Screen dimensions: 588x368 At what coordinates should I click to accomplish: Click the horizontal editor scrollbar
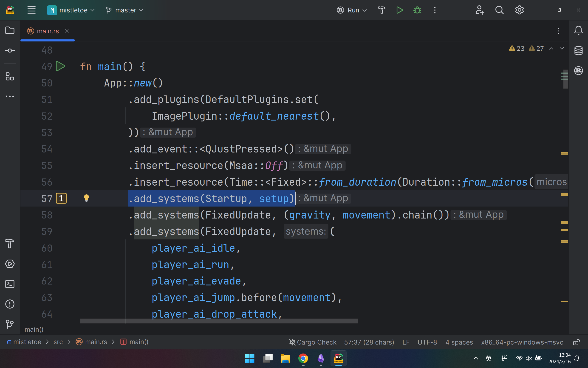pos(219,321)
